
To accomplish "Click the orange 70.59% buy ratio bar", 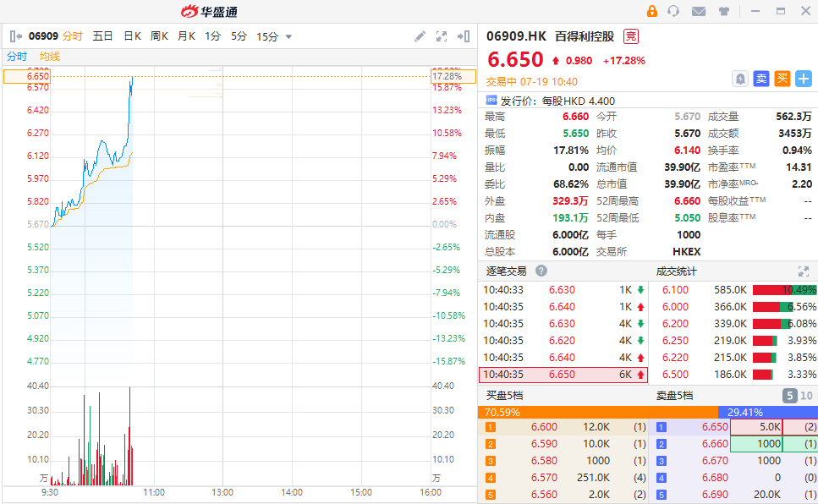I will 598,412.
